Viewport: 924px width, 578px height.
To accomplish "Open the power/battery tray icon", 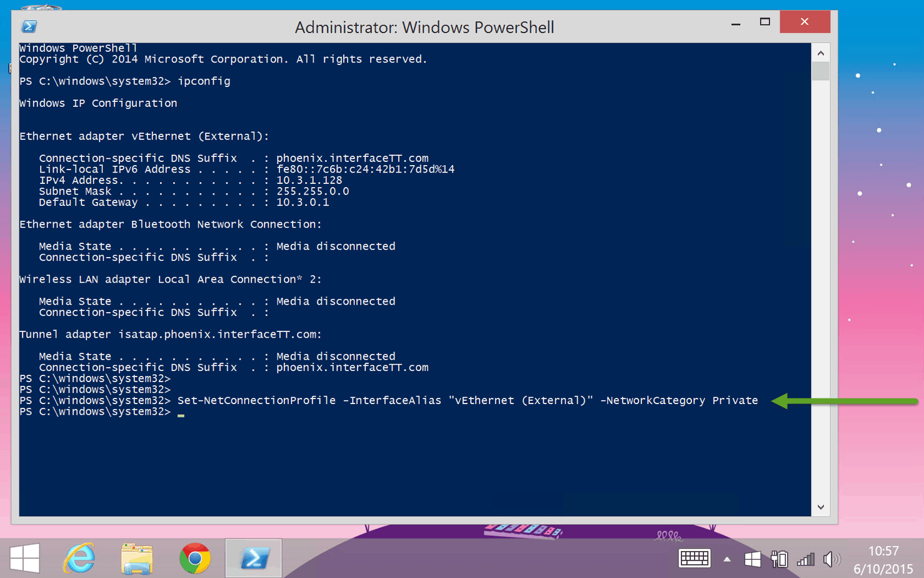I will pyautogui.click(x=779, y=559).
